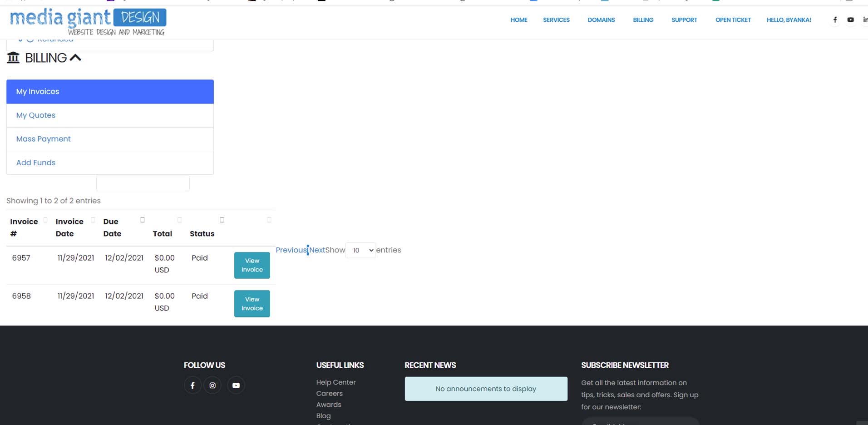Go to Add Funds page

tap(36, 163)
